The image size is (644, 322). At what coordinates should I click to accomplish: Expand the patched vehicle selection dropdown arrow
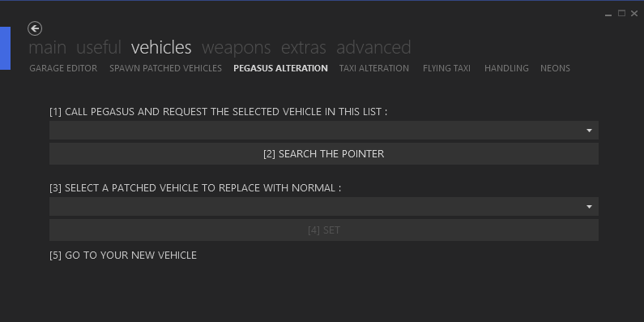589,207
